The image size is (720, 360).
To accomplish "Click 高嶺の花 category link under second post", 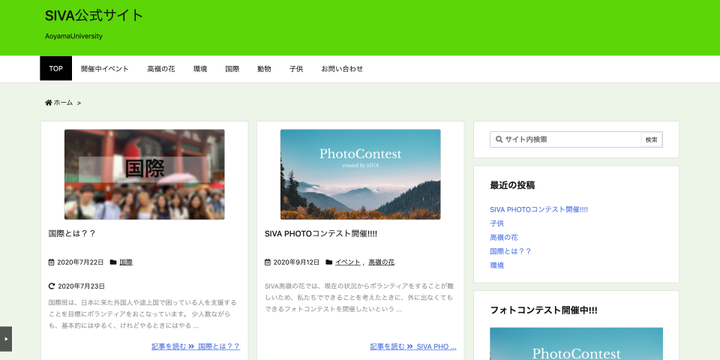I will (382, 262).
